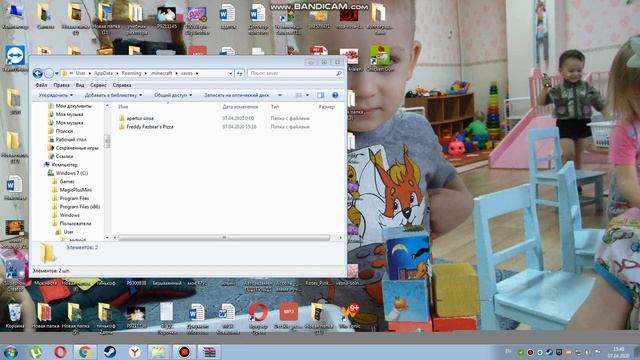Click the navigation pane vertical scrollbar thumb
The height and width of the screenshot is (360, 640).
tap(107, 141)
